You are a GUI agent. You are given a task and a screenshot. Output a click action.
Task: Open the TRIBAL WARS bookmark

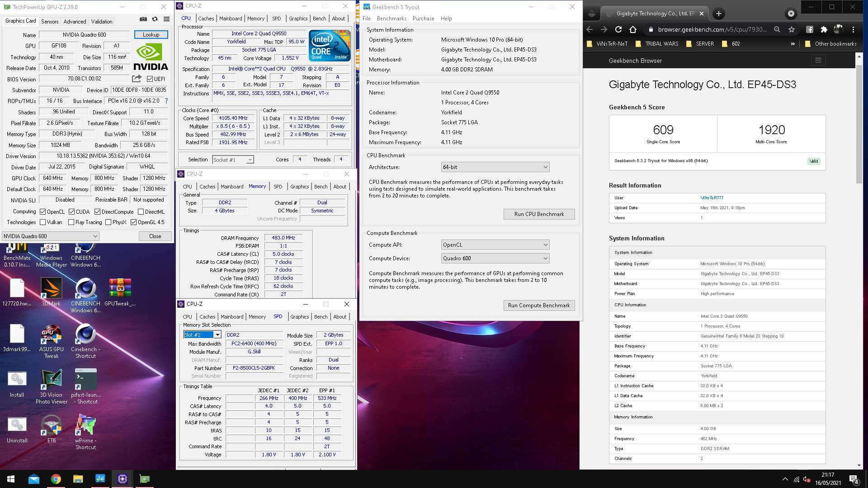pos(657,44)
